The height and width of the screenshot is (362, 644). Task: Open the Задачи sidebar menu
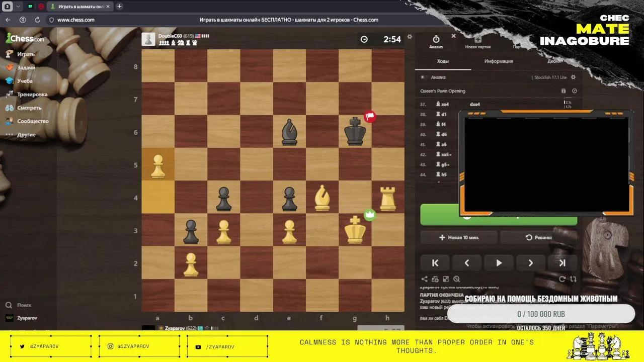20,67
